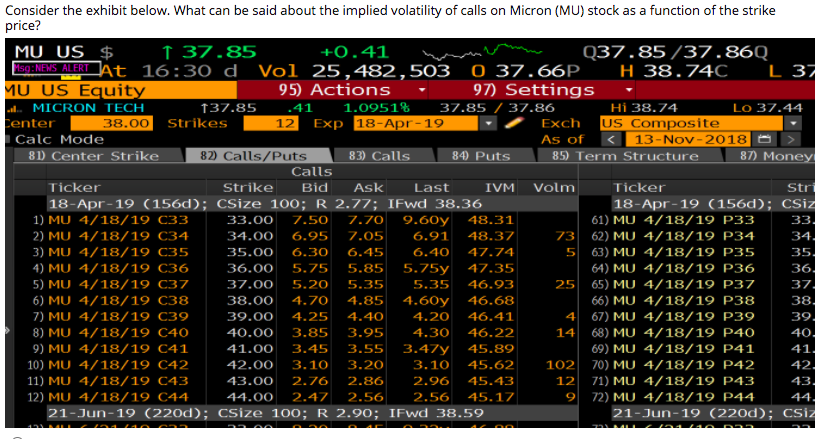Click the IVM column header
The height and width of the screenshot is (439, 827).
(499, 188)
